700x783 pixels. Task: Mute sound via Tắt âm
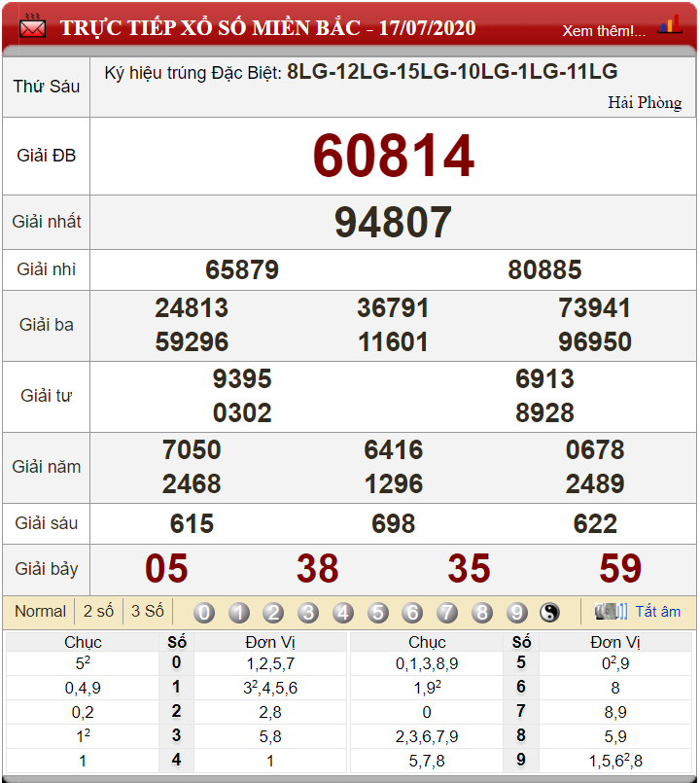pyautogui.click(x=657, y=611)
